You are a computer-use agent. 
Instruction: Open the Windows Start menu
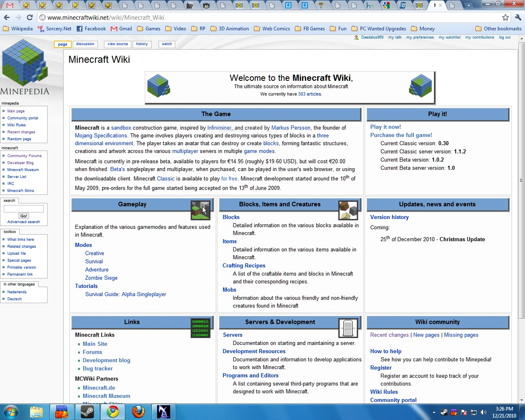(11, 411)
